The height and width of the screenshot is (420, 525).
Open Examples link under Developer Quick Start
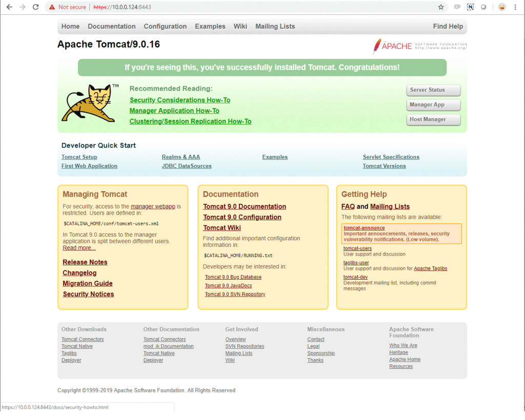(x=275, y=157)
